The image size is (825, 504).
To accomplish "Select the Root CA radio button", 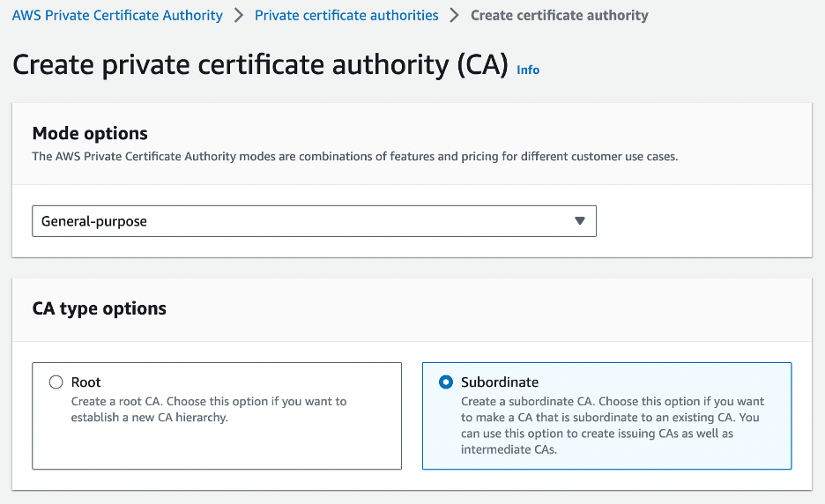I will (x=56, y=382).
